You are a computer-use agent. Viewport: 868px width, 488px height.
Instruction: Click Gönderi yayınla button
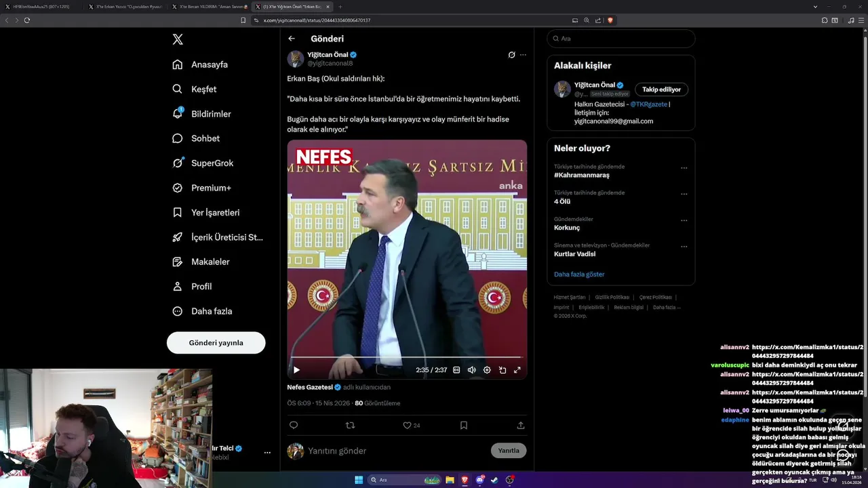click(216, 343)
